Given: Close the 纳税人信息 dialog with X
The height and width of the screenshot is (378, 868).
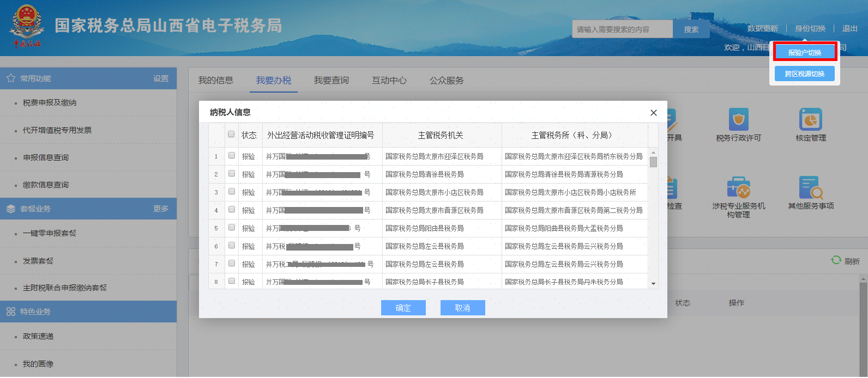Looking at the screenshot, I should coord(654,113).
